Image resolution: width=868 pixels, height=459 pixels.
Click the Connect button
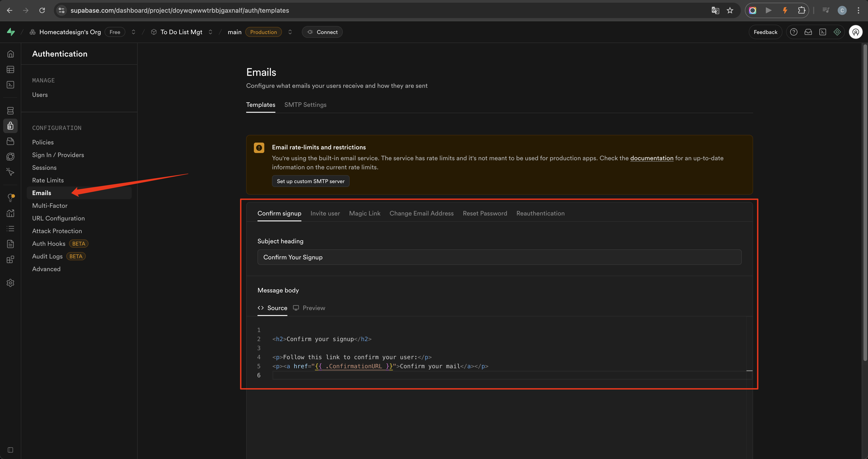(x=322, y=32)
